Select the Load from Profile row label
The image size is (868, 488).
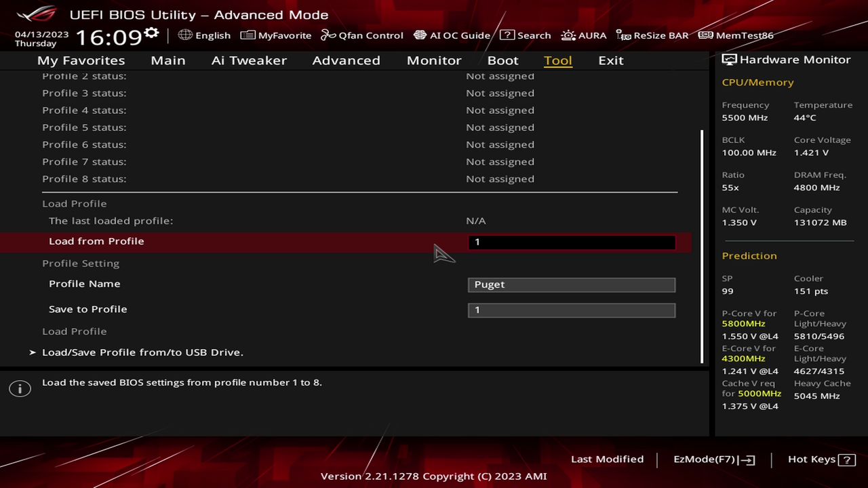tap(96, 241)
